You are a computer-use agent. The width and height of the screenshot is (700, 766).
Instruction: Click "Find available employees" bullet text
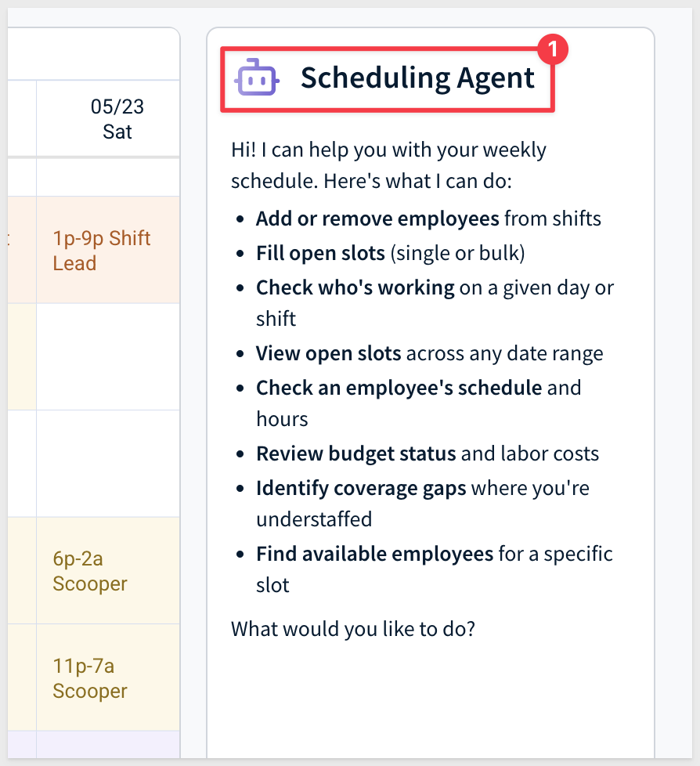pyautogui.click(x=375, y=554)
